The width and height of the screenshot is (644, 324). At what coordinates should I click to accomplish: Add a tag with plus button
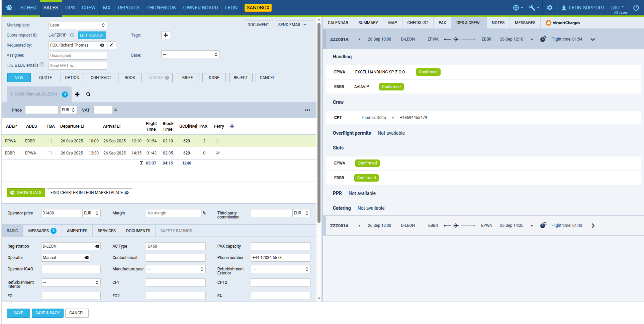(x=166, y=35)
